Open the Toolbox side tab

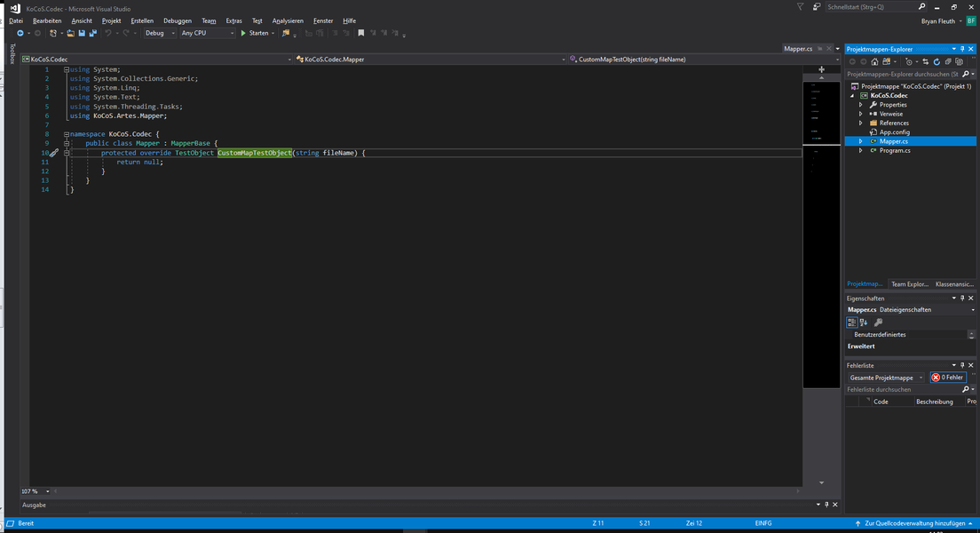(12, 54)
